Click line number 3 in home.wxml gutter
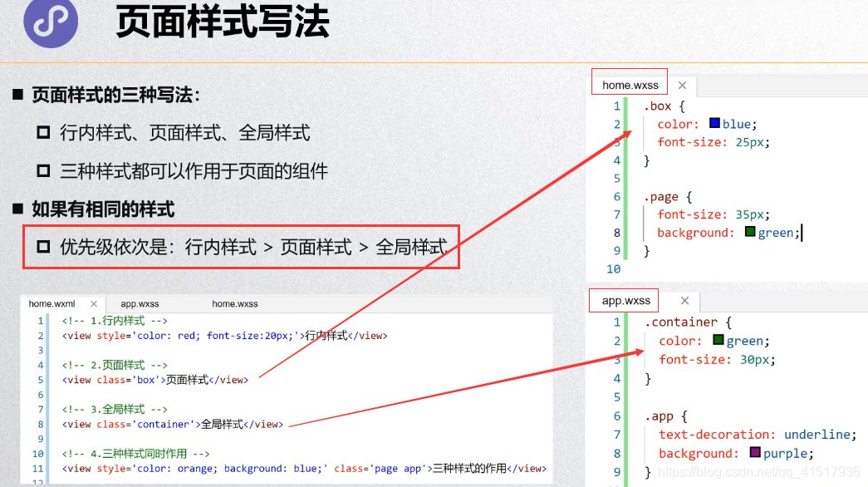The image size is (868, 487). (x=41, y=350)
